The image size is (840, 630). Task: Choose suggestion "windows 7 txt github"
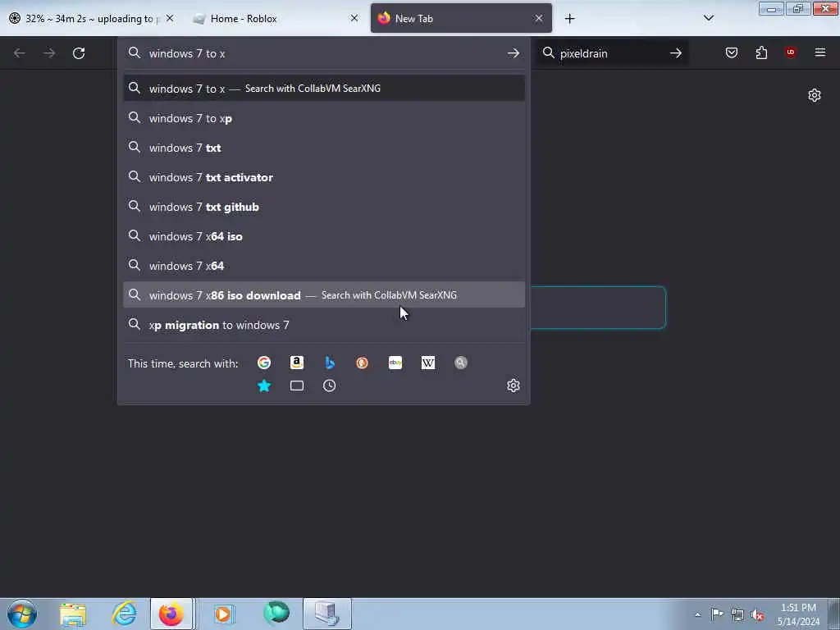(323, 207)
